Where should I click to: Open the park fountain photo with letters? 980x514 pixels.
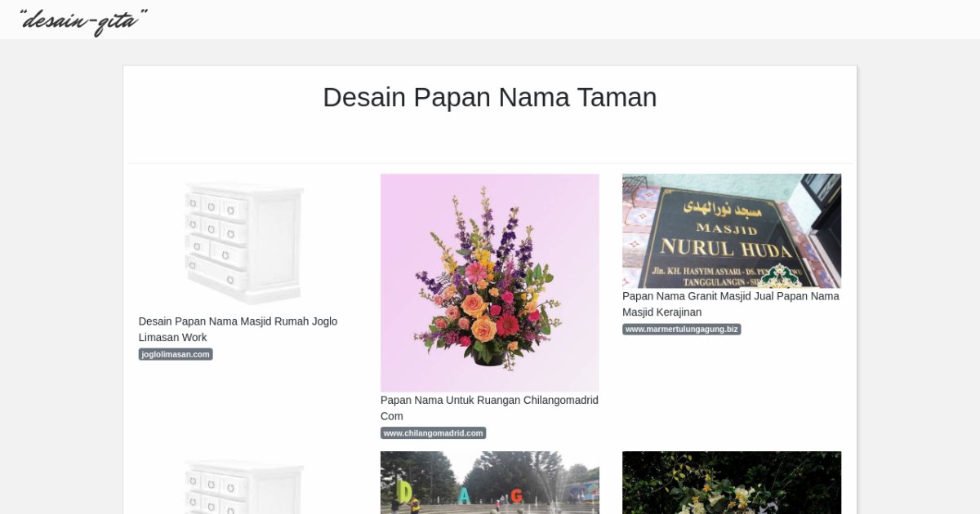pos(489,482)
